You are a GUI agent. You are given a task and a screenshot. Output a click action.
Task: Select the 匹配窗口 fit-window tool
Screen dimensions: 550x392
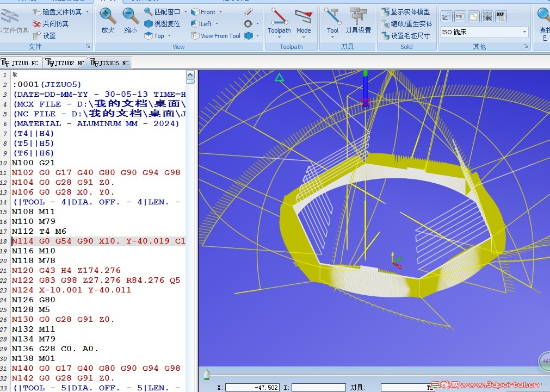(x=163, y=12)
